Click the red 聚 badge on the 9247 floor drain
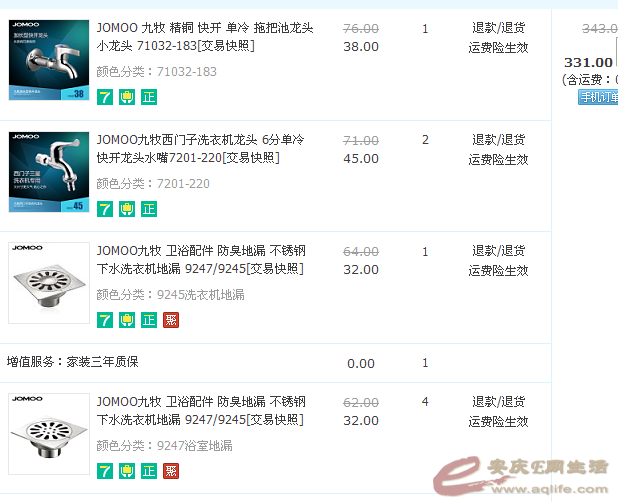This screenshot has height=502, width=618. click(171, 471)
